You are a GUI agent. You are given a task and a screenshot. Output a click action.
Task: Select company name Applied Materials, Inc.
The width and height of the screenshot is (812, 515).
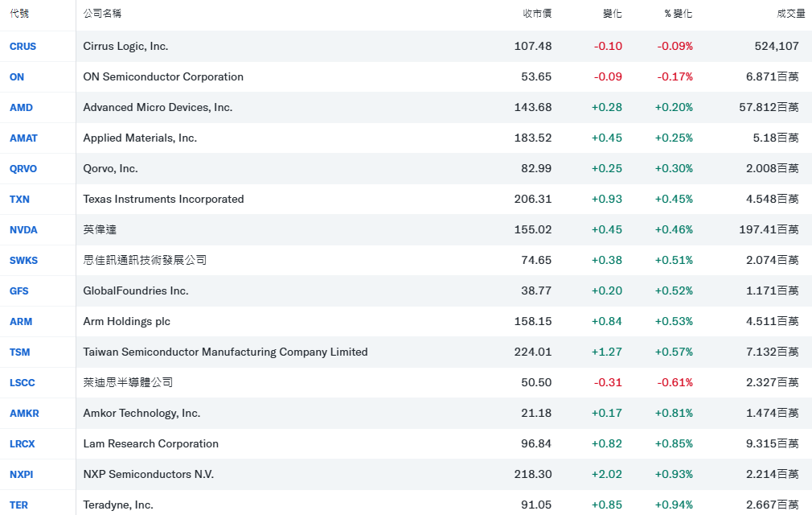tap(140, 138)
